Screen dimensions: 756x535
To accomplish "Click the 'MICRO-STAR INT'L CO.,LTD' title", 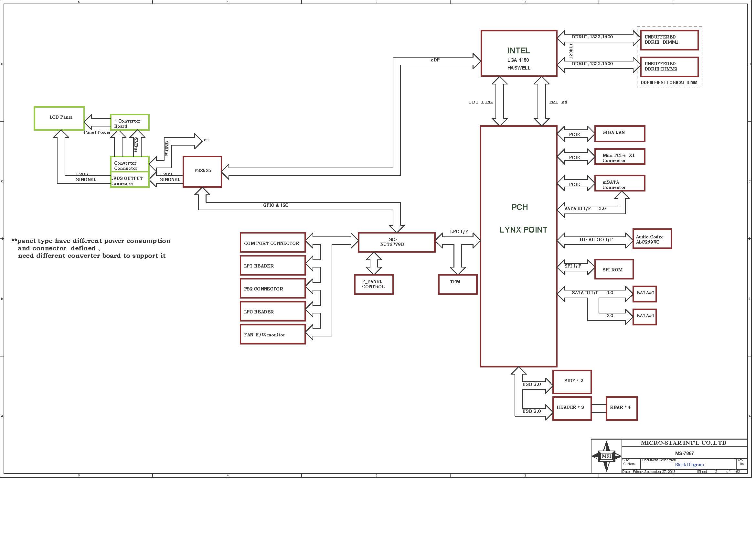I will pyautogui.click(x=684, y=443).
